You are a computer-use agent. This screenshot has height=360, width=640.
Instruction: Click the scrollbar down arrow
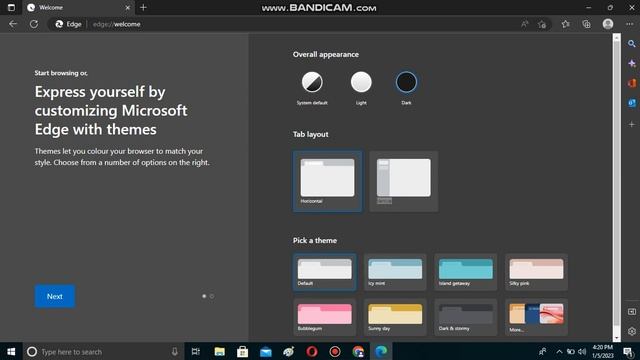(616, 338)
